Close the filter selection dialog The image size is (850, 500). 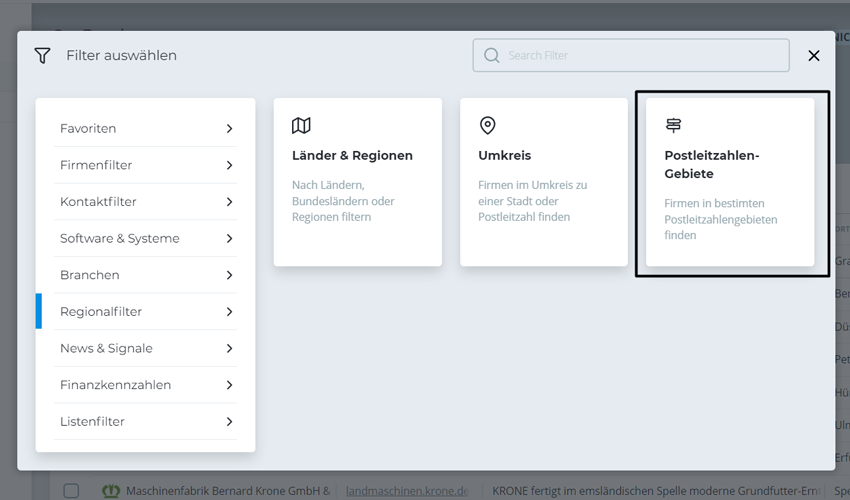[x=813, y=56]
